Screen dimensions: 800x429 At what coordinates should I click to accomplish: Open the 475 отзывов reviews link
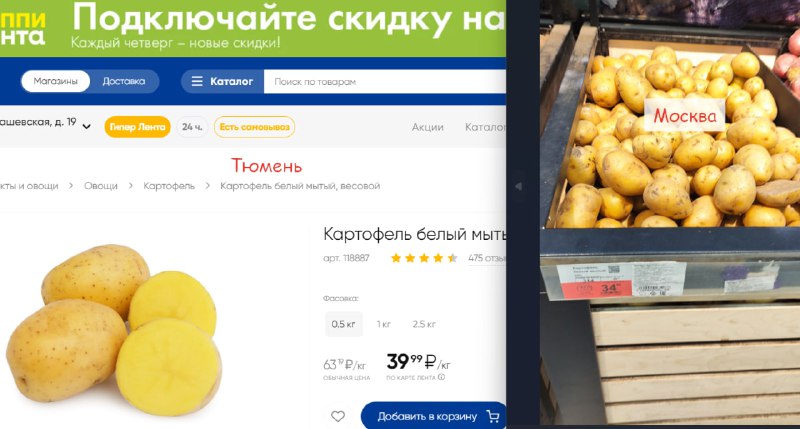tap(487, 258)
